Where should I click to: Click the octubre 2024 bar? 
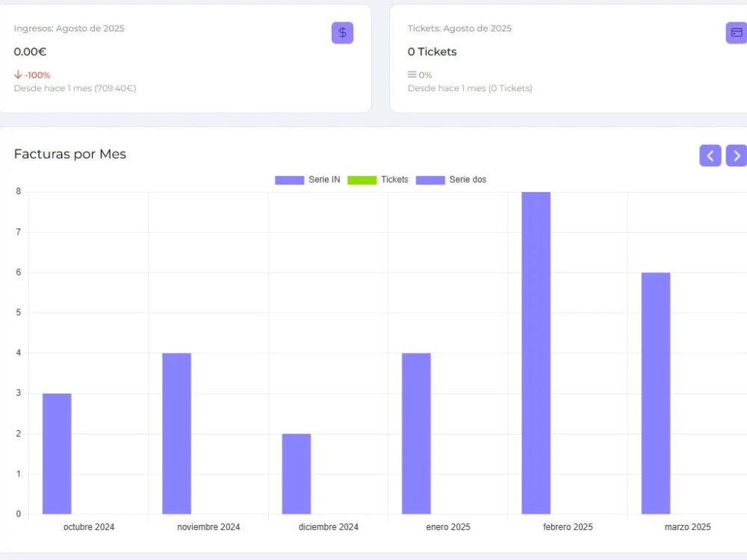point(57,454)
